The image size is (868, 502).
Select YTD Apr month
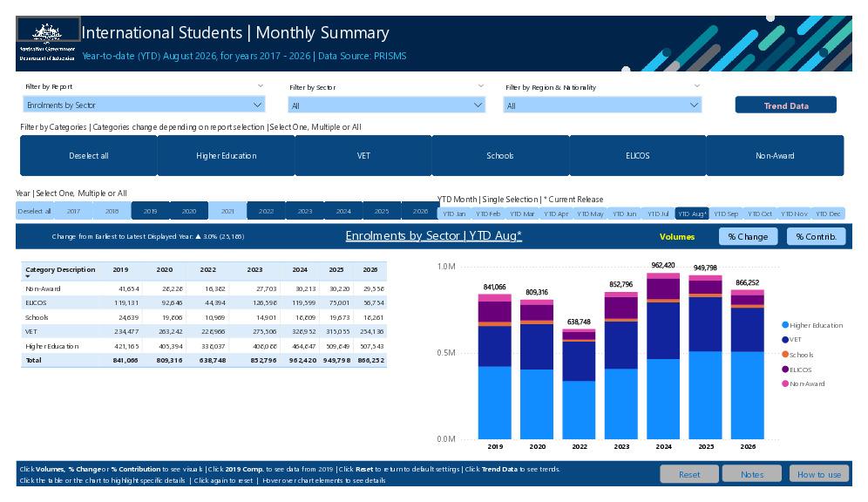[556, 214]
